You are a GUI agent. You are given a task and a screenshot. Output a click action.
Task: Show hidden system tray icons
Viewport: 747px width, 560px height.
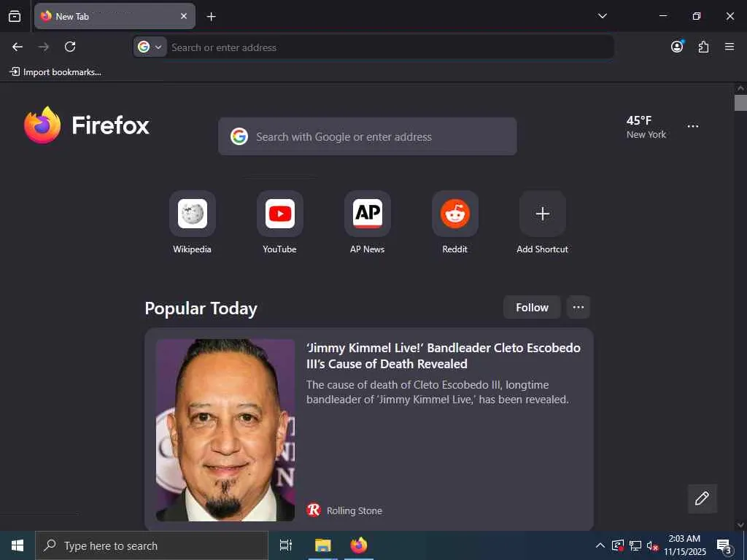(600, 545)
